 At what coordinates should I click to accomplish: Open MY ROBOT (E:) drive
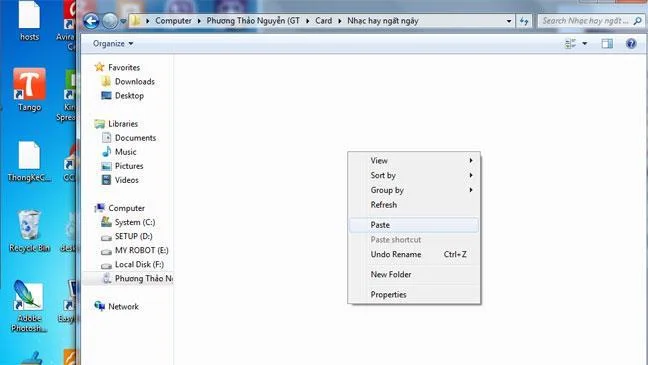141,250
